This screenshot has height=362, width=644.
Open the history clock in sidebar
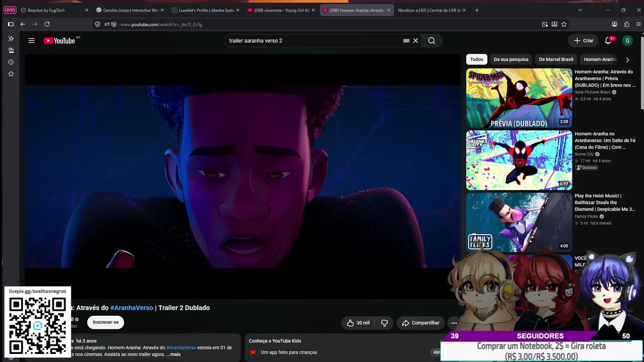[x=11, y=62]
